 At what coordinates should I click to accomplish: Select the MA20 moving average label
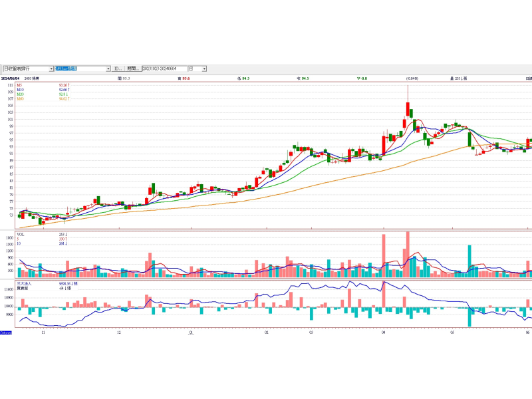(x=21, y=94)
